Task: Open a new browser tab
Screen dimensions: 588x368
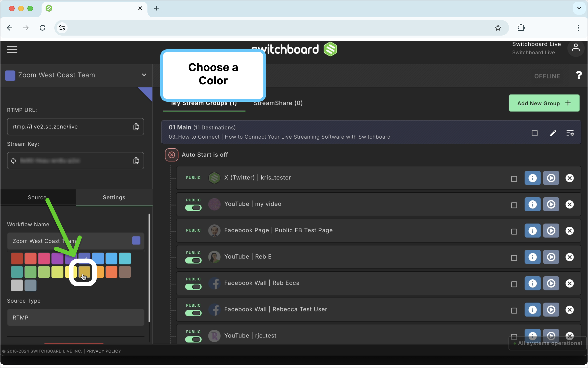Action: tap(156, 8)
